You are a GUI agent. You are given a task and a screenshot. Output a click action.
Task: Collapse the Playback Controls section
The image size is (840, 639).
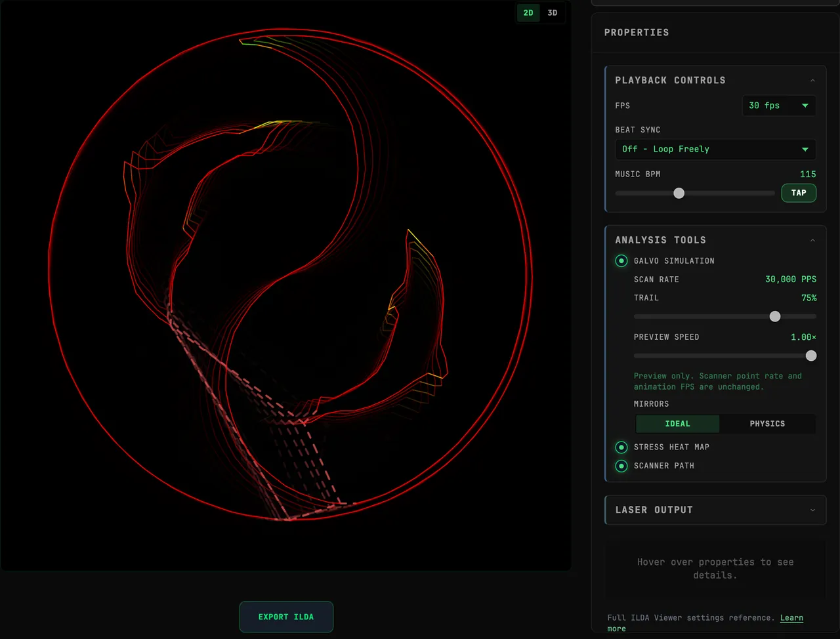(812, 81)
